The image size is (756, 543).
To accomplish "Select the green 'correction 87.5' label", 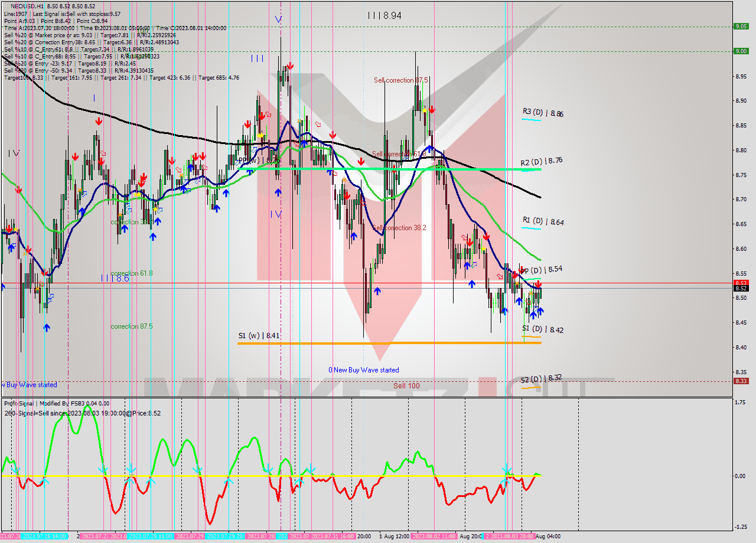I will 131,326.
